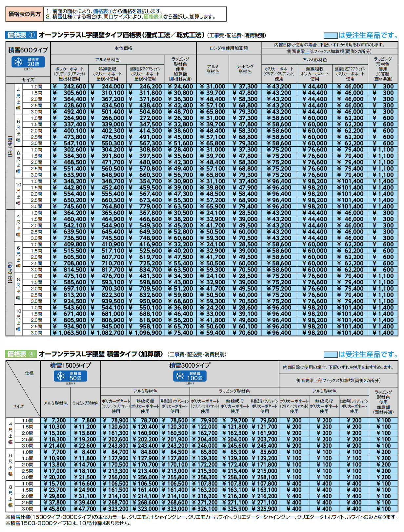Select the 積雪3000タイプ column header
Image resolution: width=404 pixels, height=532 pixels.
190,365
